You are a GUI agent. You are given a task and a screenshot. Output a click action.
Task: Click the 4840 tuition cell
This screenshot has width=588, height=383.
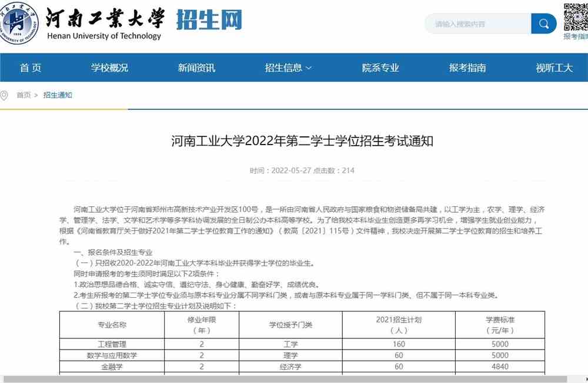(500, 367)
